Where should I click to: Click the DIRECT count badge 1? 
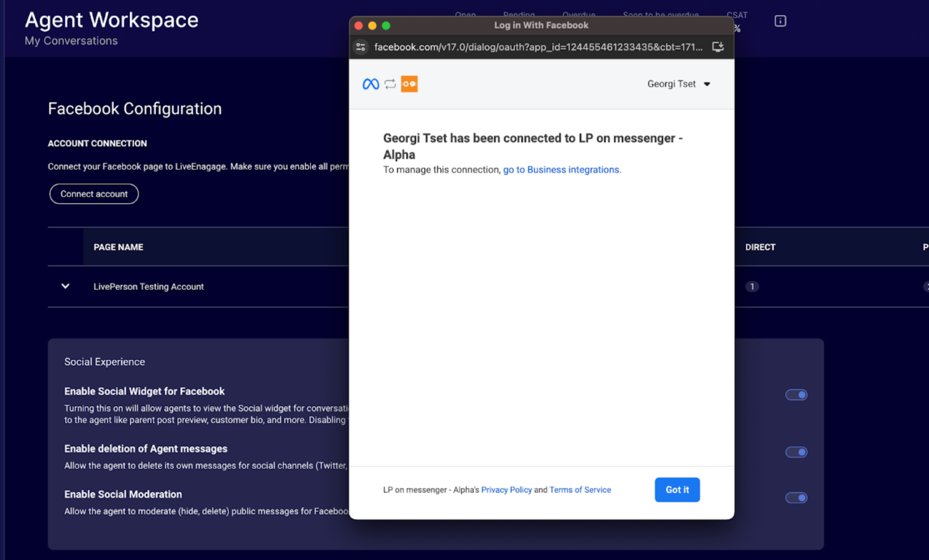[752, 287]
